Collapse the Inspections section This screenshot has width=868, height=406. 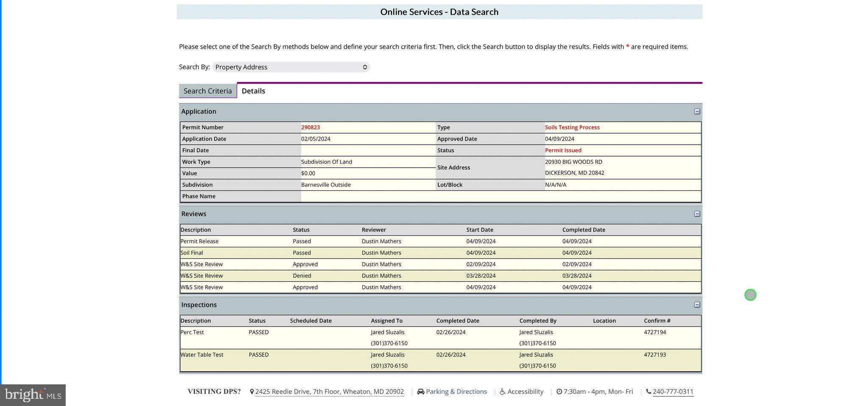[x=697, y=305]
